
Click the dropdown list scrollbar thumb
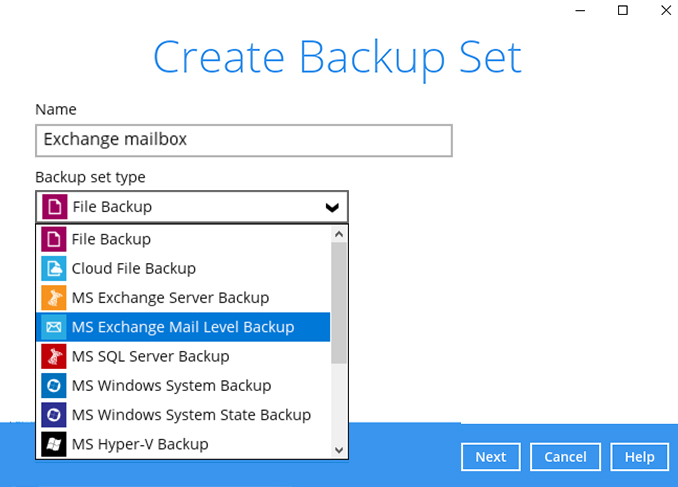click(339, 303)
